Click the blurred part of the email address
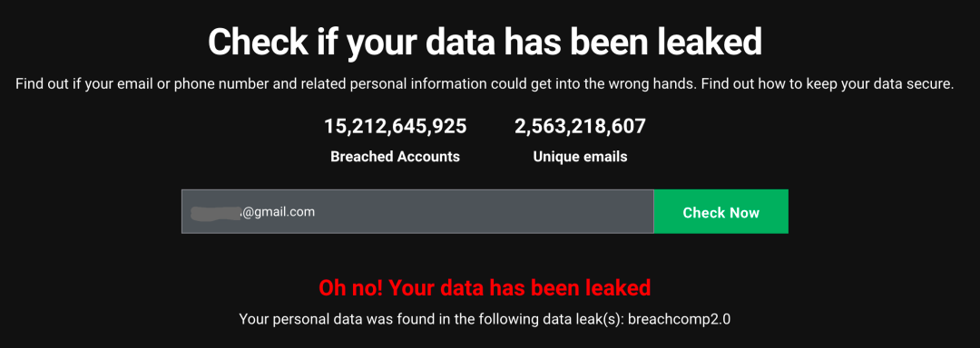The width and height of the screenshot is (980, 348). [216, 212]
